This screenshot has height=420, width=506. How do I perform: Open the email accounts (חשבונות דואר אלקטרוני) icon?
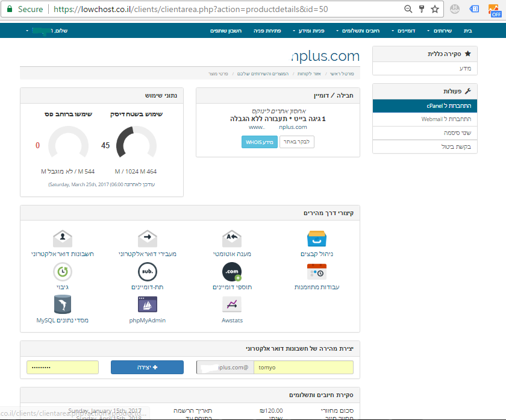63,239
